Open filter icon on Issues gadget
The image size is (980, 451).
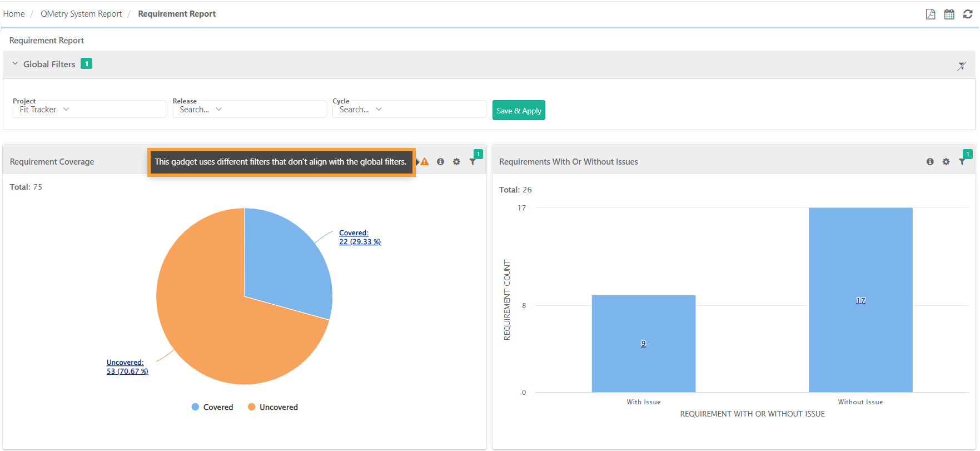[x=962, y=162]
